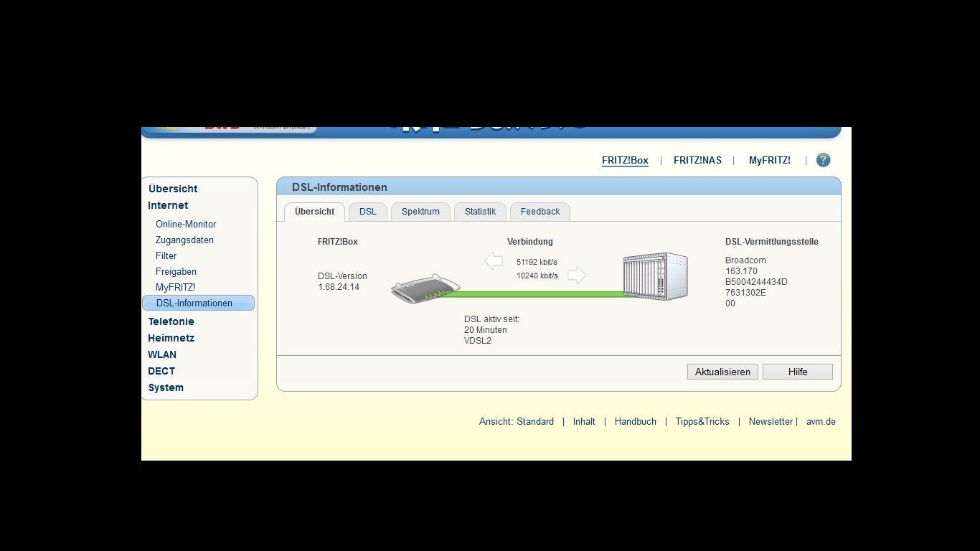980x551 pixels.
Task: Click the 7631302E identifier text
Action: [x=745, y=293]
